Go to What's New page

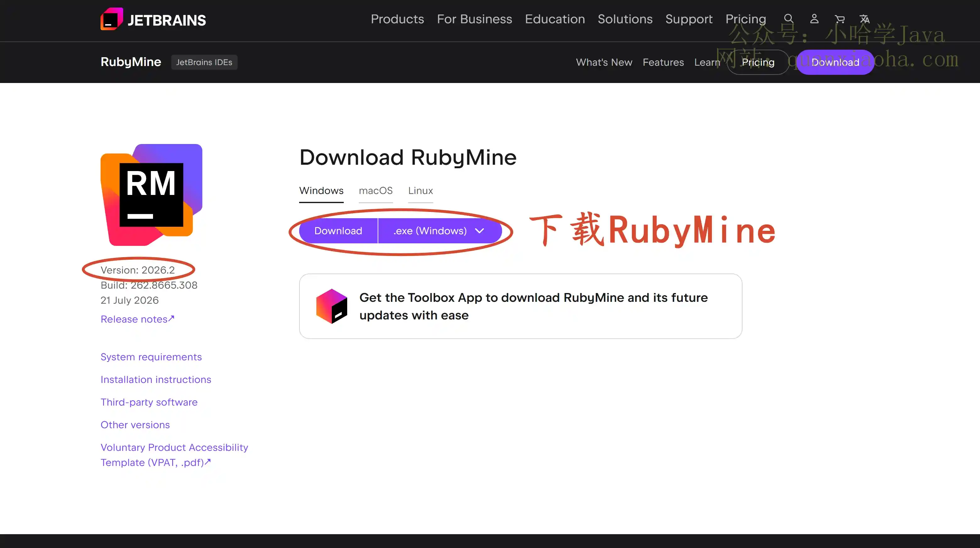(x=604, y=62)
